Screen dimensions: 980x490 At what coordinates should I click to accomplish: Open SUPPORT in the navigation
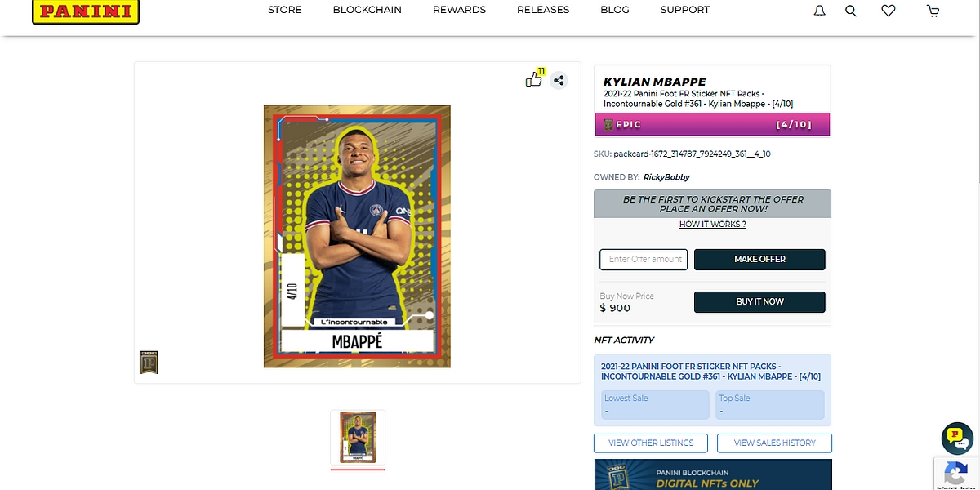point(685,10)
